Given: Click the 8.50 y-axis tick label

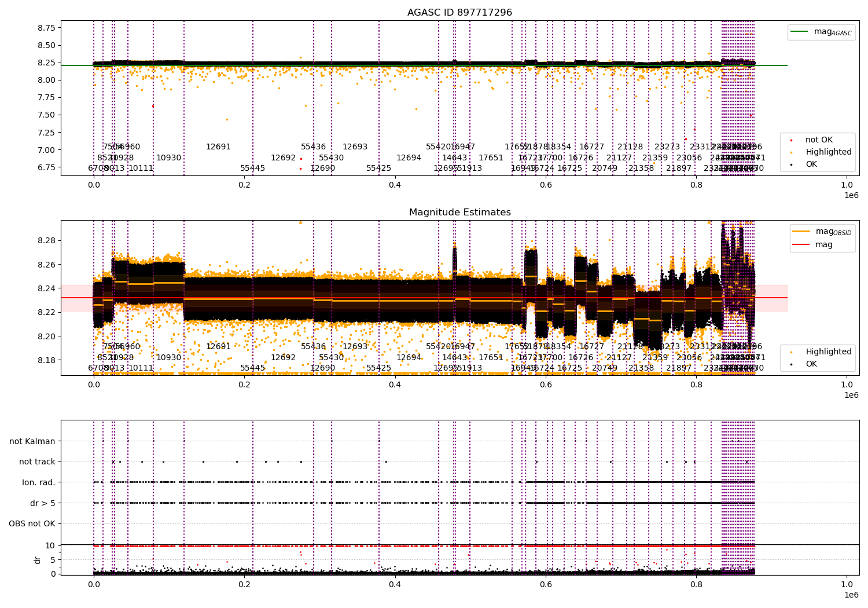Looking at the screenshot, I should pyautogui.click(x=46, y=45).
